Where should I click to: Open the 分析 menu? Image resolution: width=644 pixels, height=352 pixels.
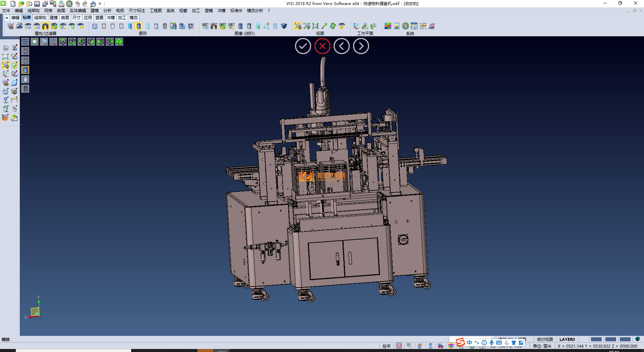click(x=107, y=11)
